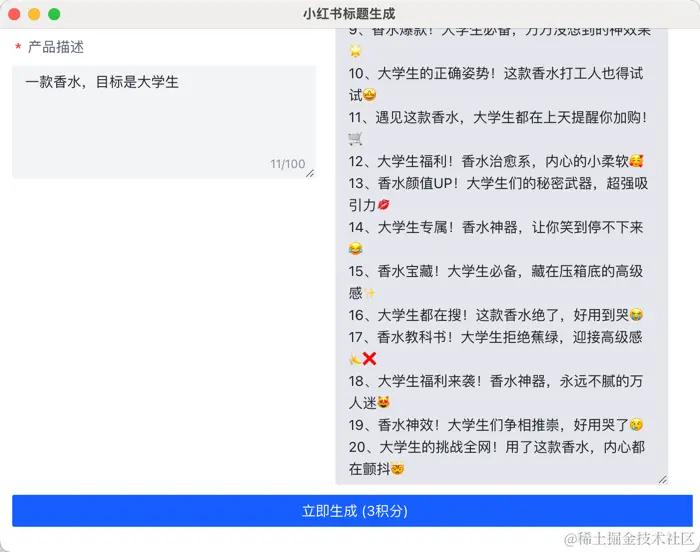Minimize window with the yellow button
The height and width of the screenshot is (552, 700).
[34, 14]
